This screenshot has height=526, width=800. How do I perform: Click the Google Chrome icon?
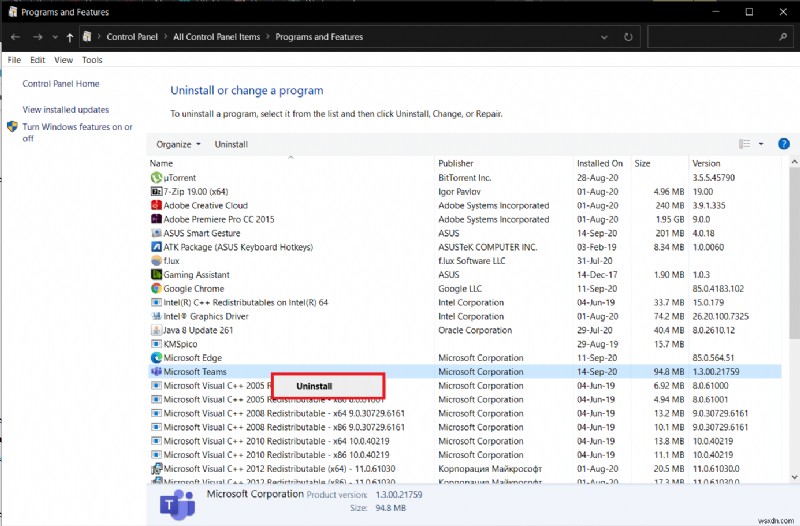click(x=156, y=288)
